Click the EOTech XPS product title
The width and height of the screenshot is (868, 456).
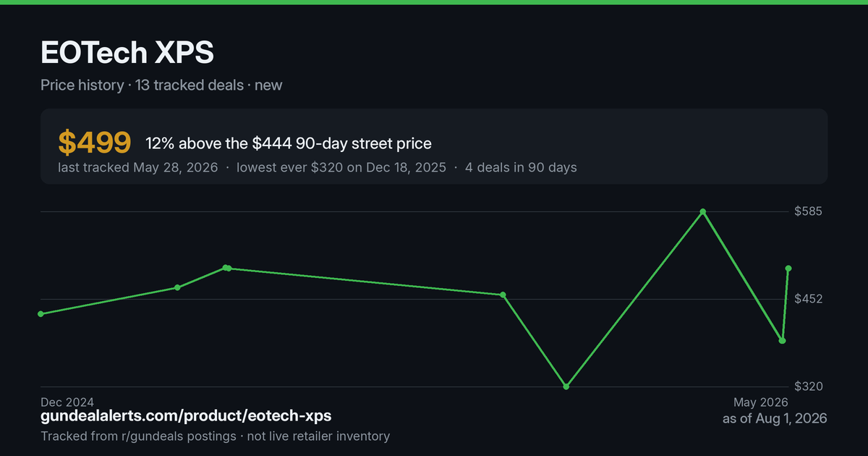(127, 54)
